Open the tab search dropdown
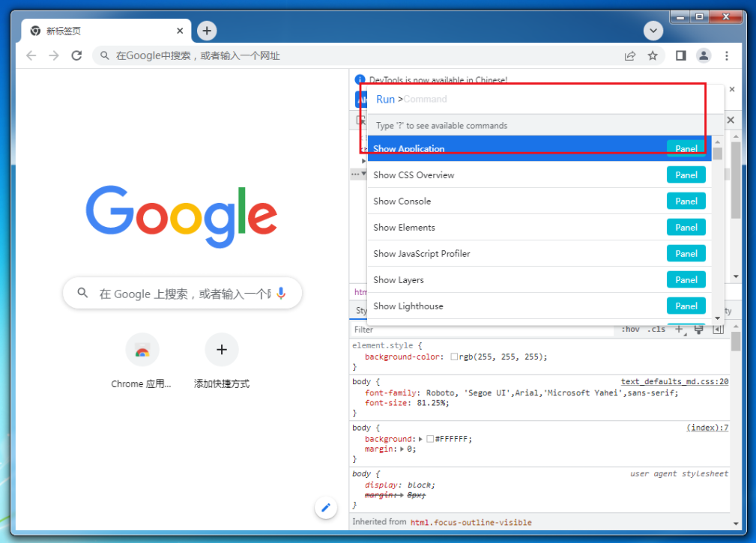Screen dimensions: 756x543 click(x=653, y=31)
